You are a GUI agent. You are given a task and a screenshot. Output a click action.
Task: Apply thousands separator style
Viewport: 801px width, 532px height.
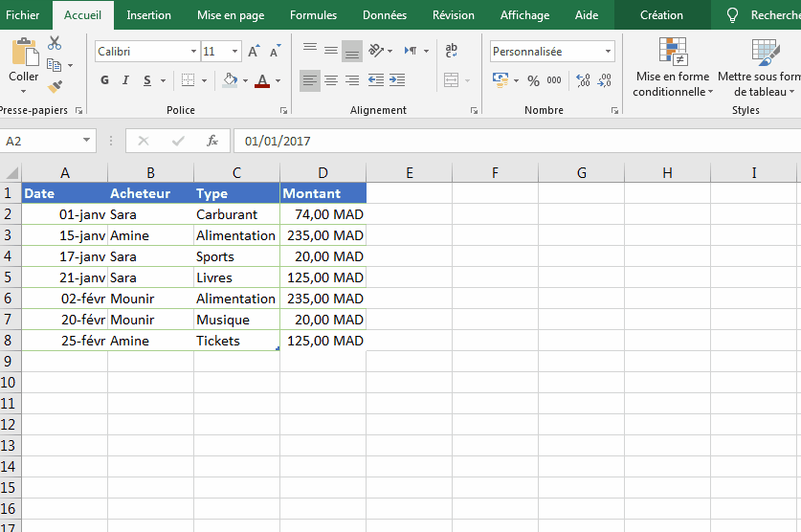pyautogui.click(x=554, y=80)
